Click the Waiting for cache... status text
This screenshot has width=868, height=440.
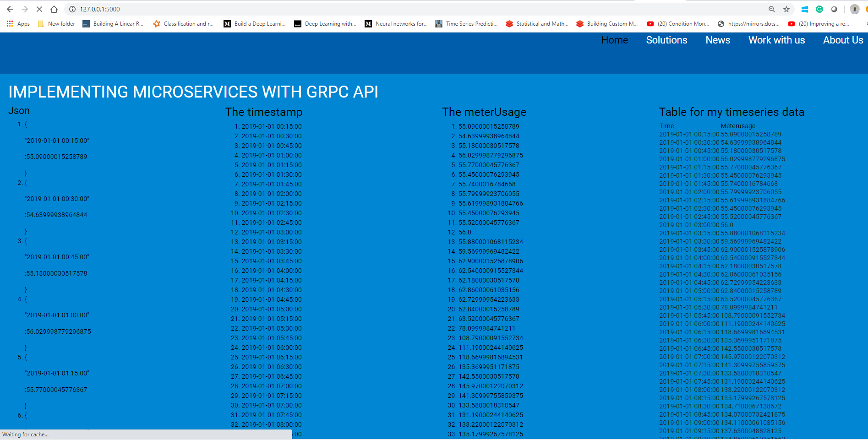pos(25,435)
